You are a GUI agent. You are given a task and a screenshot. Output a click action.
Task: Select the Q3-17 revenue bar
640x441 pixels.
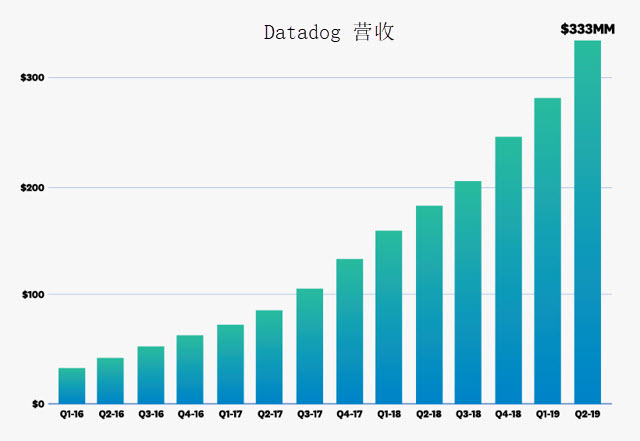310,346
